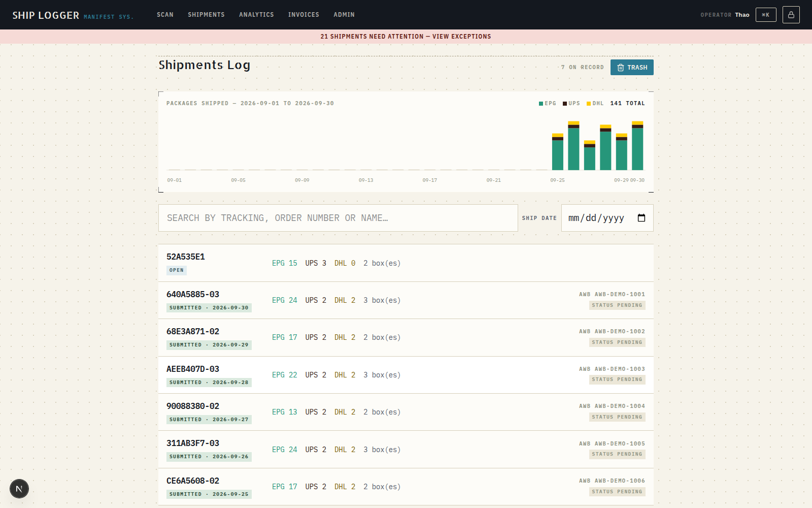Click AWB-DEMO-1004 airway bill label
This screenshot has height=508, width=812.
click(x=612, y=406)
